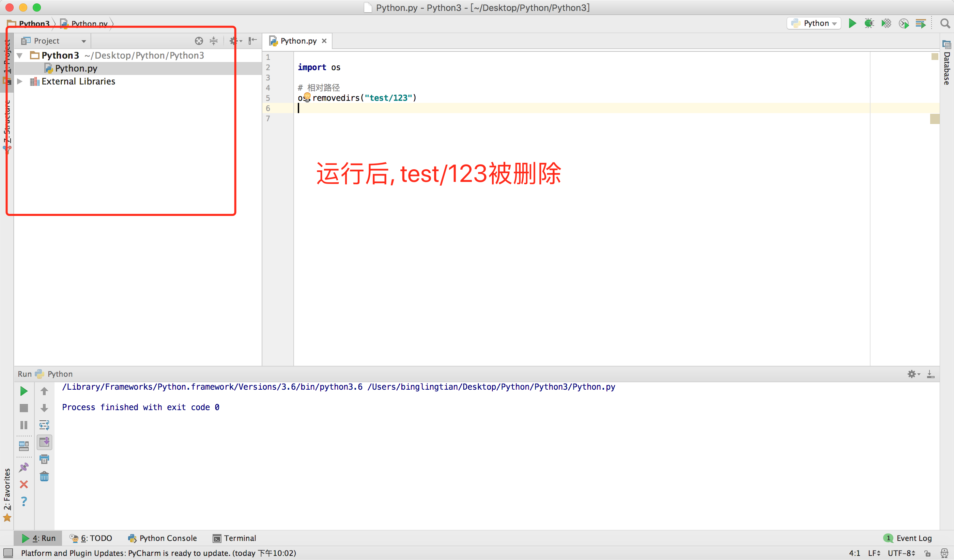Click the green Run button in top toolbar
Image resolution: width=954 pixels, height=560 pixels.
[x=852, y=24]
